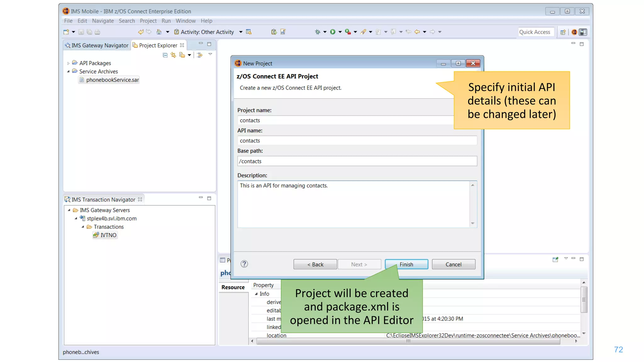Click the Save icon in main toolbar
This screenshot has height=362, width=644.
tap(81, 32)
